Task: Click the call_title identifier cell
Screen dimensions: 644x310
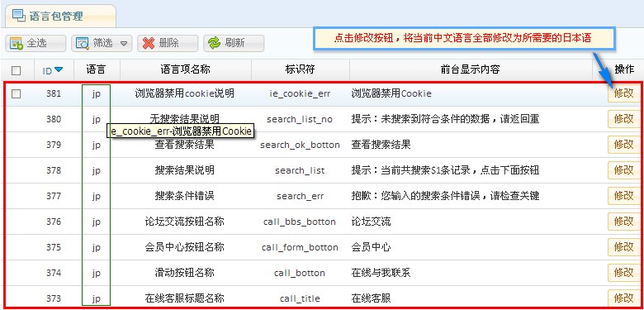Action: click(x=300, y=298)
